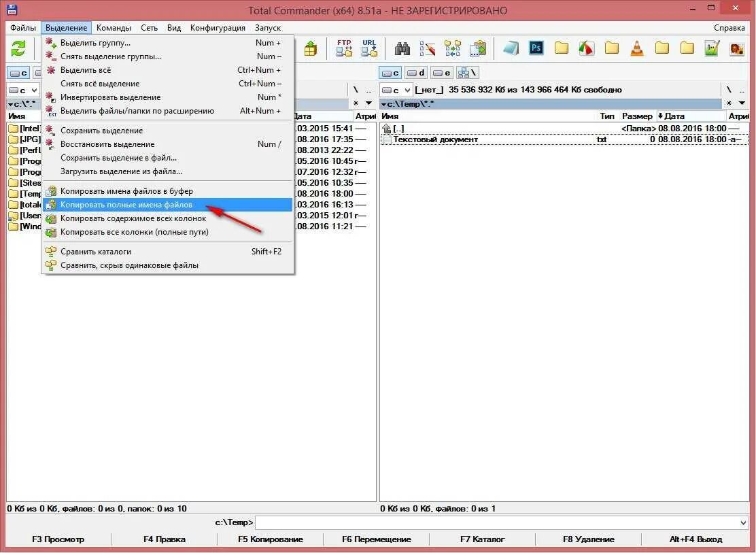Image resolution: width=756 pixels, height=553 pixels.
Task: Select drive d button in right panel
Action: tap(415, 73)
